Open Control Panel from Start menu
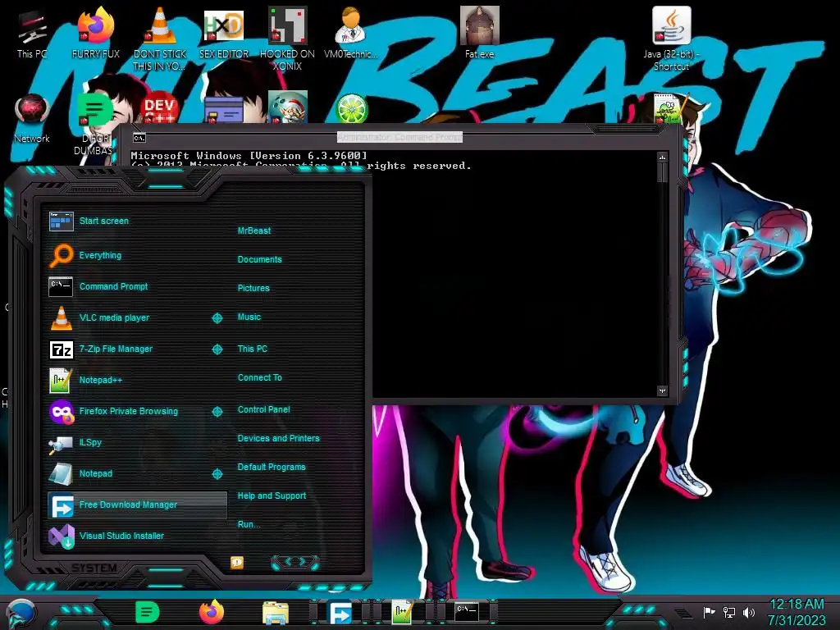 click(263, 410)
